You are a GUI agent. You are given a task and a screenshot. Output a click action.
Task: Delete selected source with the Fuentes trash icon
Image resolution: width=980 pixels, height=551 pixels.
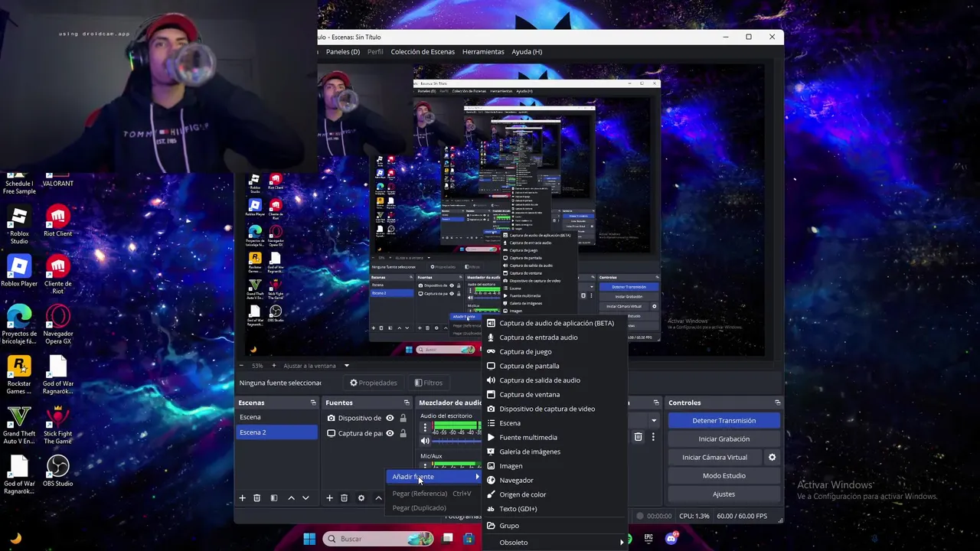[x=345, y=498]
